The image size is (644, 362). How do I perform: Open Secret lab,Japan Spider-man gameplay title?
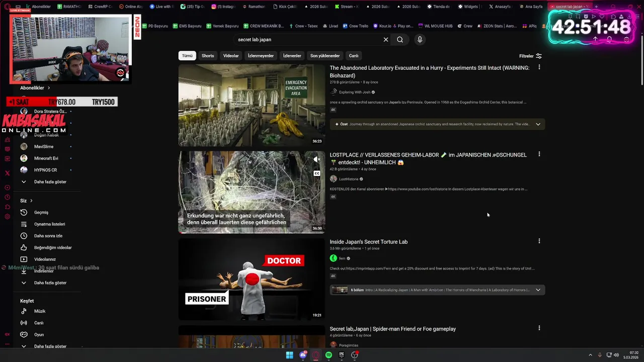click(393, 329)
